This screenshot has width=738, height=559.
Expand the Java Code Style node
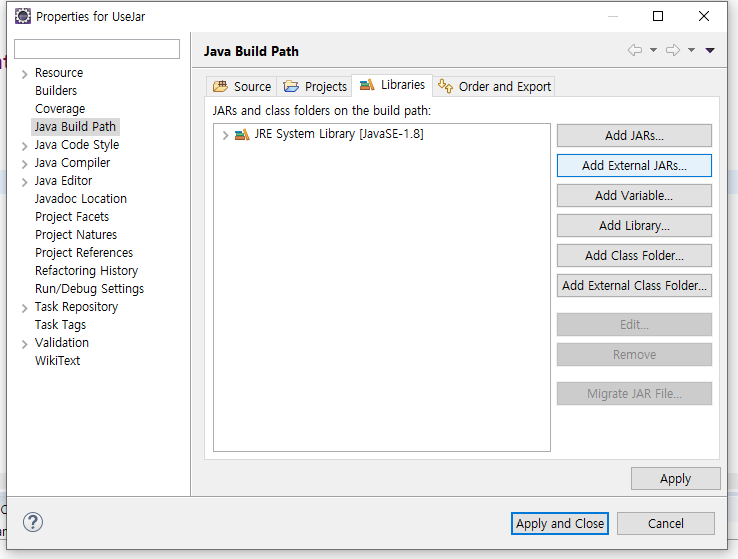(24, 146)
